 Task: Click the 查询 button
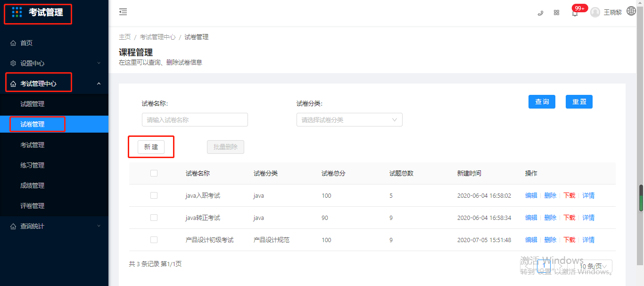point(542,101)
